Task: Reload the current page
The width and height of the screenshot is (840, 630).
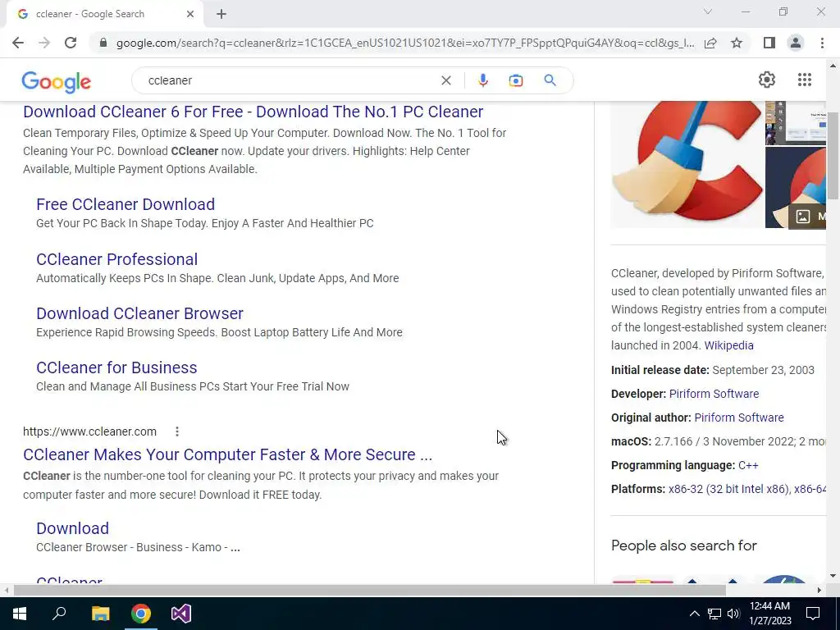Action: click(x=71, y=43)
